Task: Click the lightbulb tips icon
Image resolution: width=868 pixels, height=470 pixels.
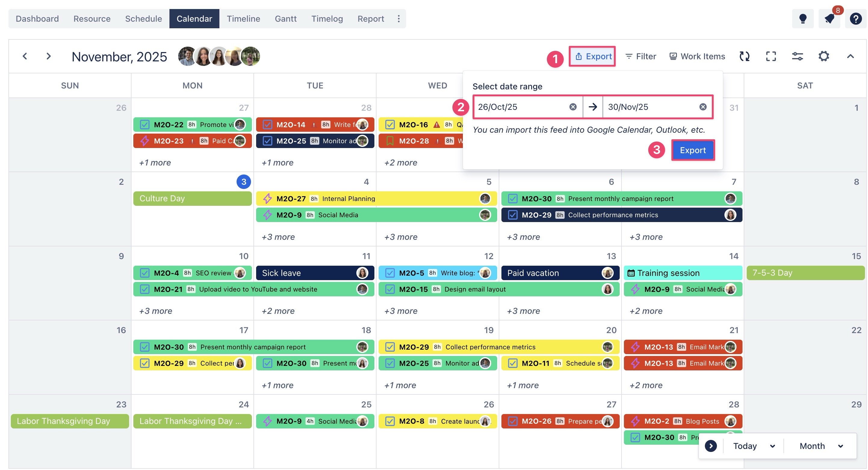Action: pos(803,19)
